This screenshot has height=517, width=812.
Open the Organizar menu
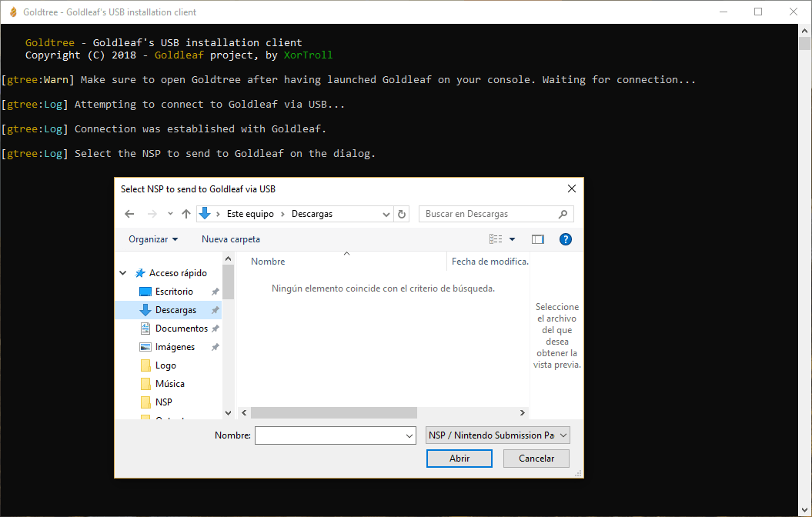point(153,239)
